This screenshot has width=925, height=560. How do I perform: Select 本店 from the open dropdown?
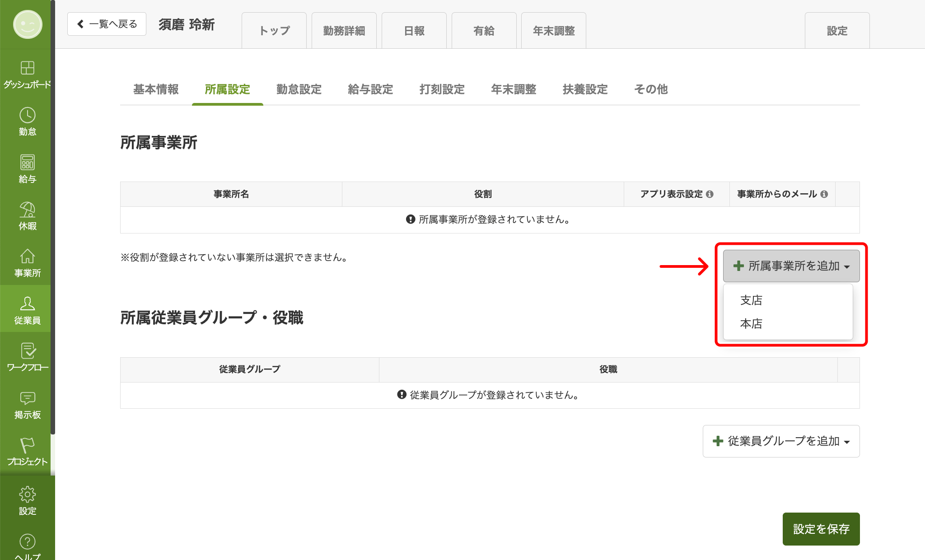click(751, 324)
